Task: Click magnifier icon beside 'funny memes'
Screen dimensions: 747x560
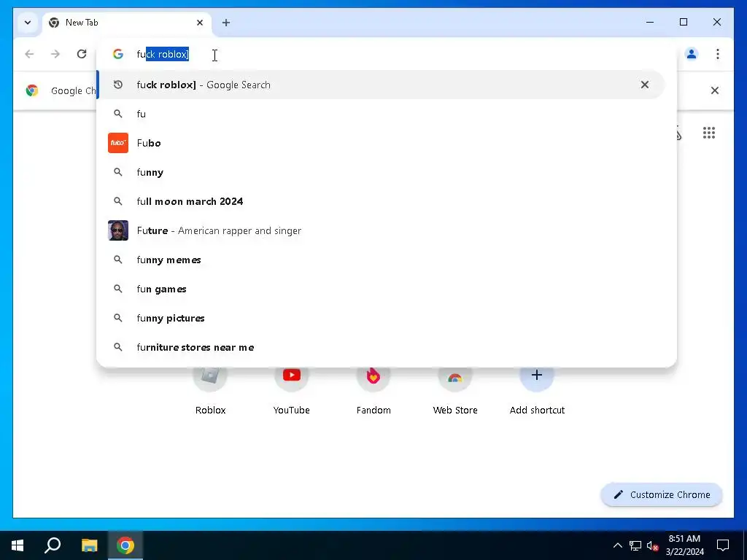Action: [x=118, y=260]
